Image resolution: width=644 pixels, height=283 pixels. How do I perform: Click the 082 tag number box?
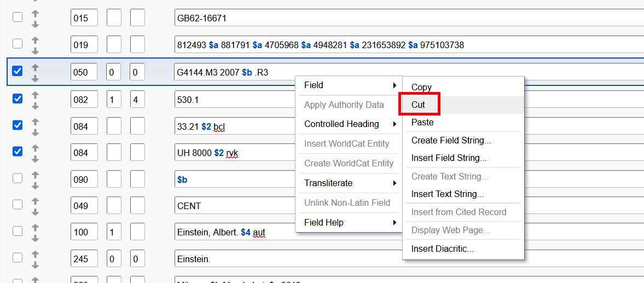coord(84,99)
